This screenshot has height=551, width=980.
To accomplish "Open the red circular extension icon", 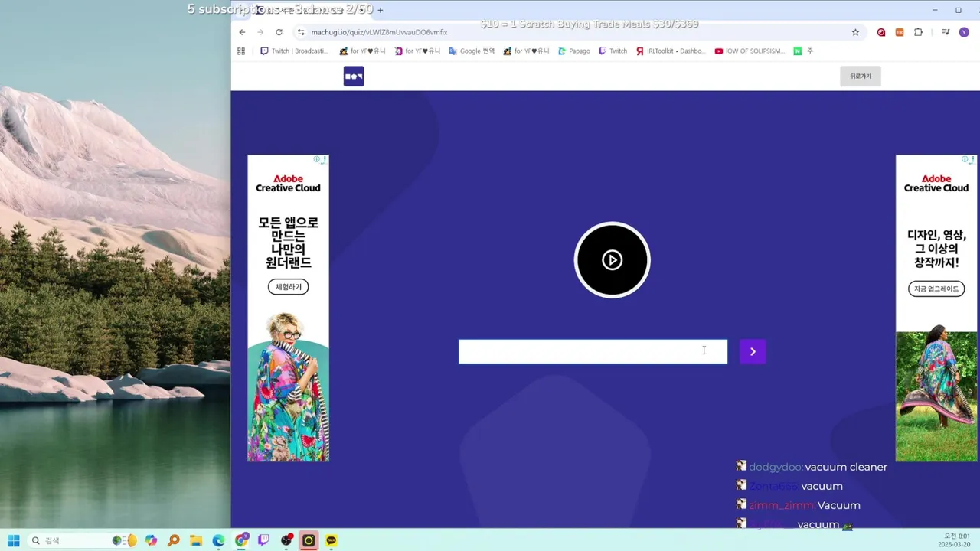I will point(881,32).
